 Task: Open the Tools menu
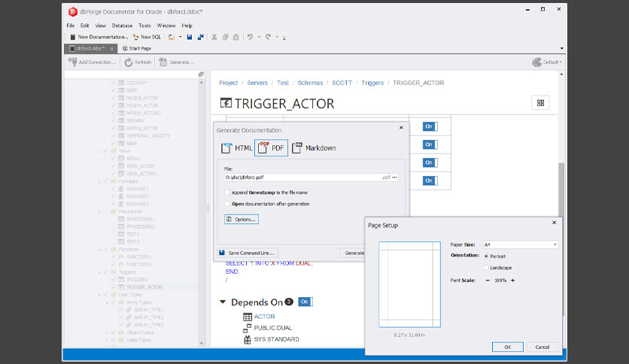(x=144, y=26)
